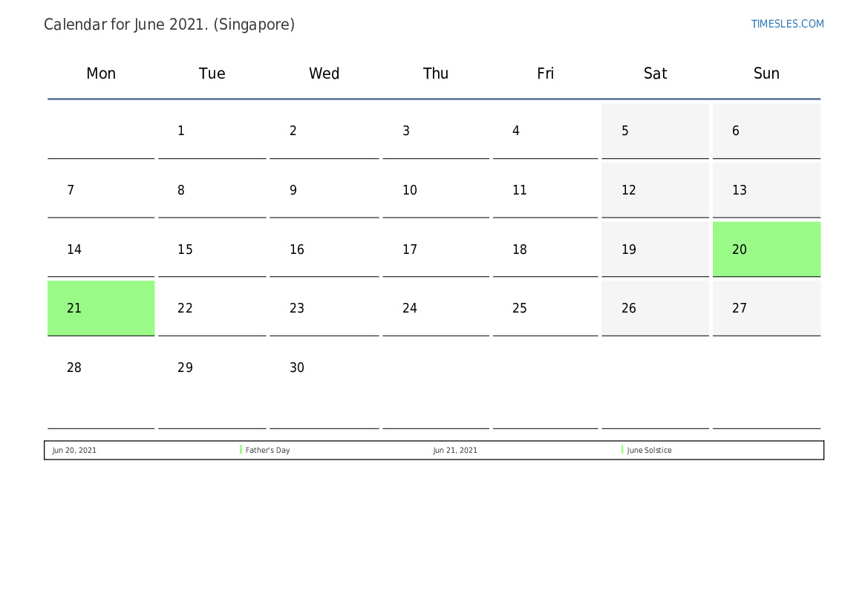Click the June Solstice legend label

tap(650, 451)
